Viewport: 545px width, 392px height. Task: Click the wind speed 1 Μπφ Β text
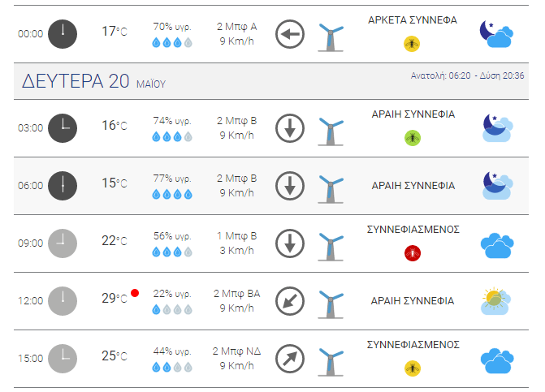point(236,236)
